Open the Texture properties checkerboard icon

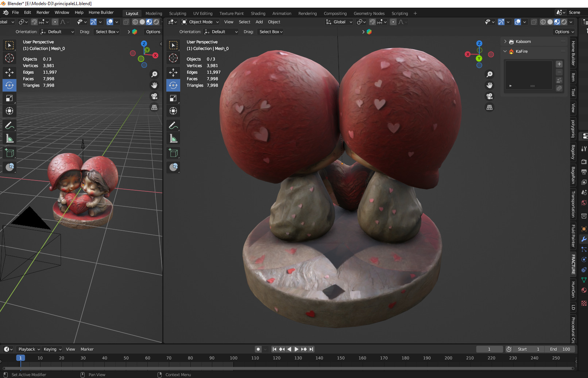tap(584, 303)
